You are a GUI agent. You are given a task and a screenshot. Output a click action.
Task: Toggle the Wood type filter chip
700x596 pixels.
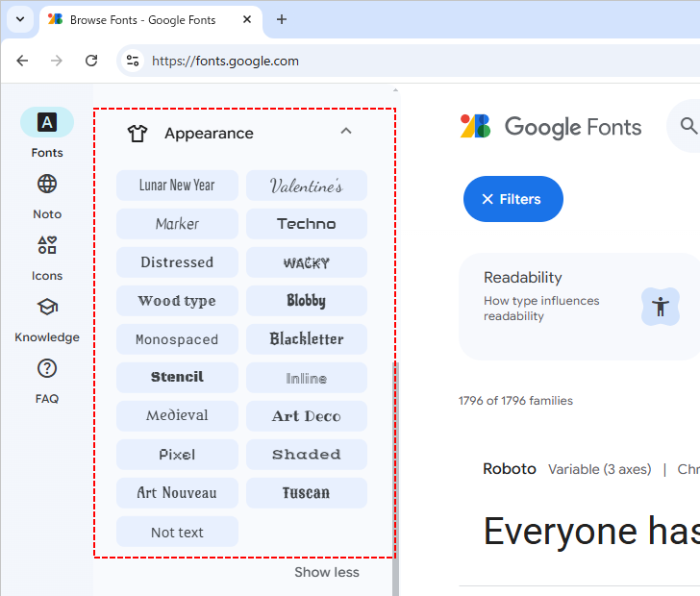[177, 301]
